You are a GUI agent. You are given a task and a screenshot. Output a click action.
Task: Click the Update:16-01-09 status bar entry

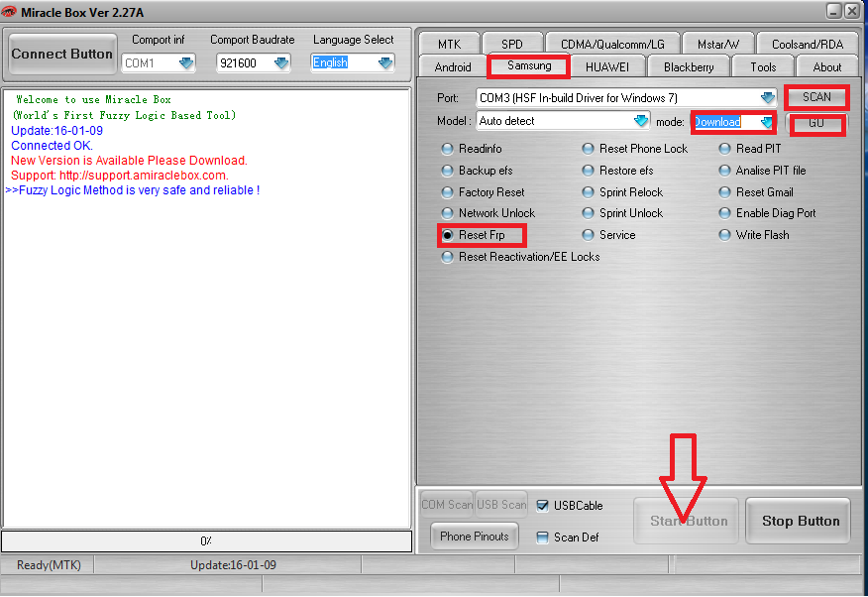233,565
